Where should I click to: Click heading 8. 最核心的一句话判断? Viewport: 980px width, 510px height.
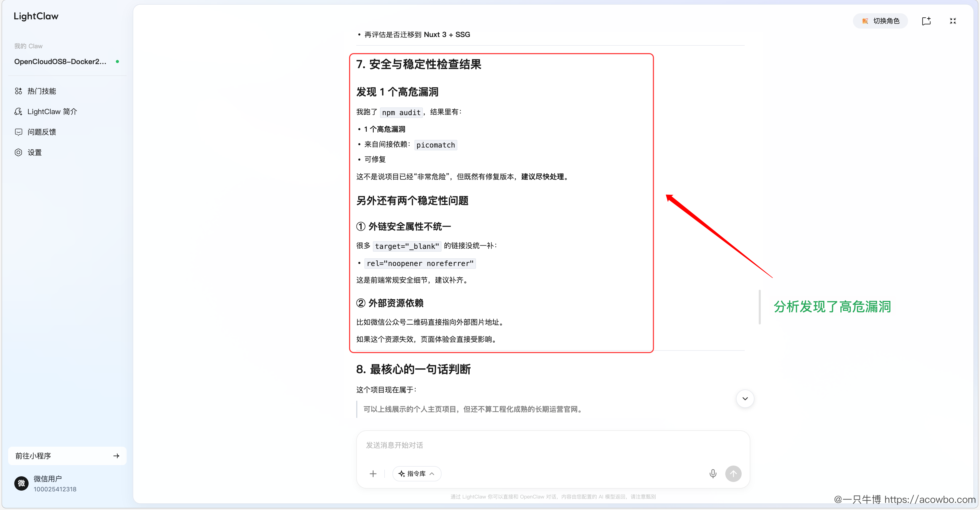point(413,369)
